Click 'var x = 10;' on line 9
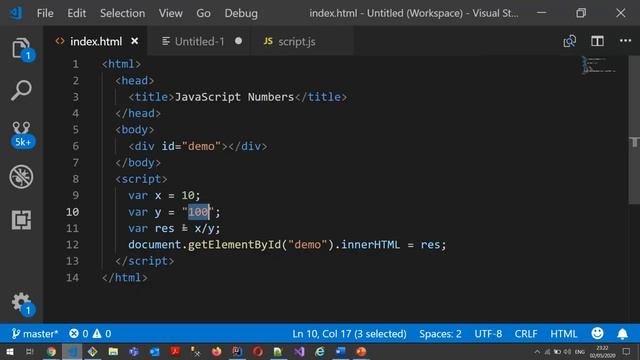 [164, 195]
